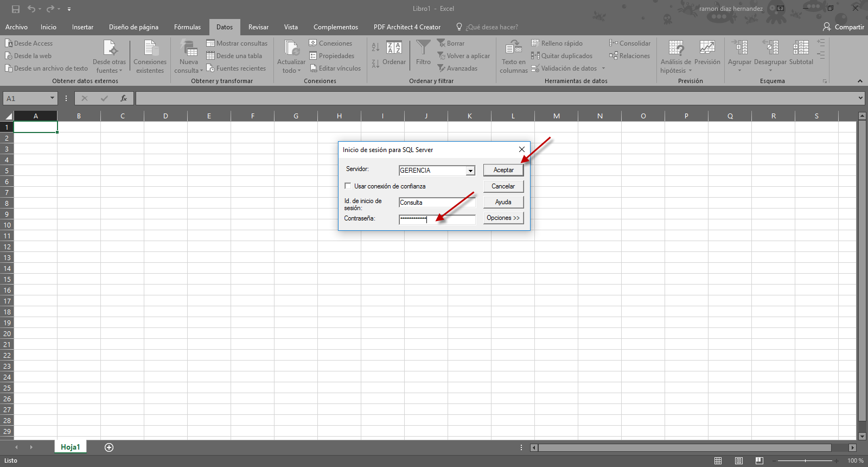The image size is (868, 467).
Task: Click Desagrupar button
Action: [770, 55]
